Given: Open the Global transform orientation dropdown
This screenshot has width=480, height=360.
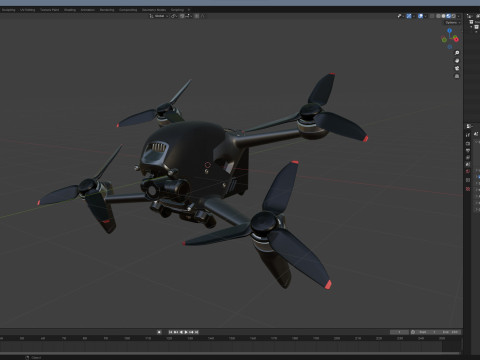Looking at the screenshot, I should coord(159,16).
